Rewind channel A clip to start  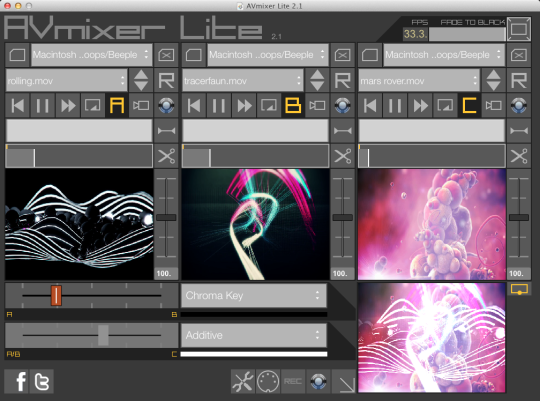(x=18, y=105)
